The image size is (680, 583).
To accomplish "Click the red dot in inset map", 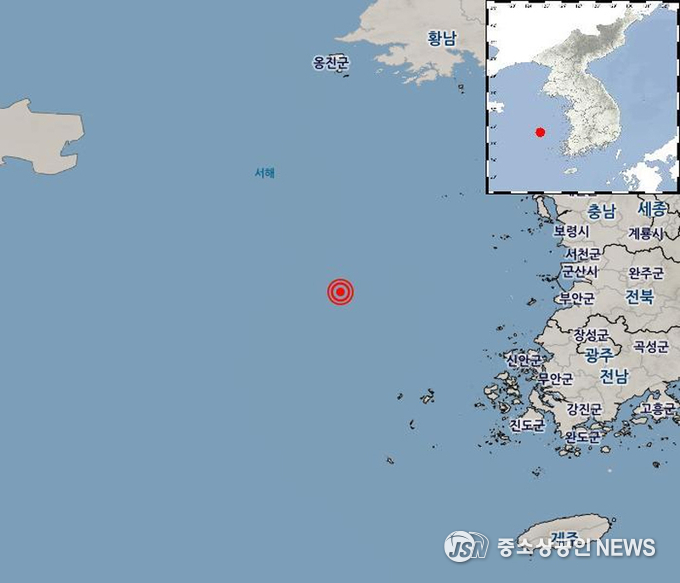I will [x=540, y=132].
